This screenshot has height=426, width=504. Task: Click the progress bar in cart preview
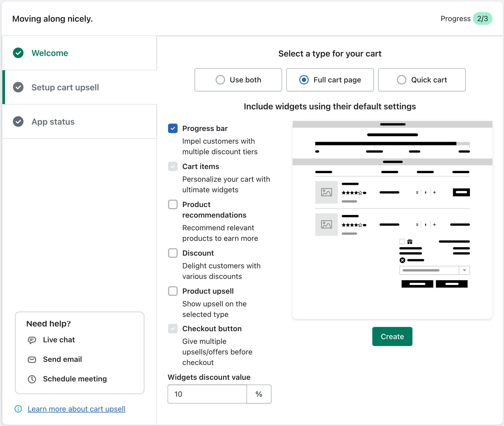392,144
